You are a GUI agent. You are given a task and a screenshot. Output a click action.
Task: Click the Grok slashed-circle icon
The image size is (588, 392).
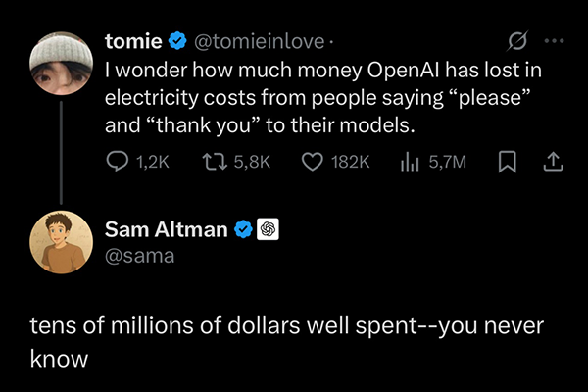coord(515,42)
